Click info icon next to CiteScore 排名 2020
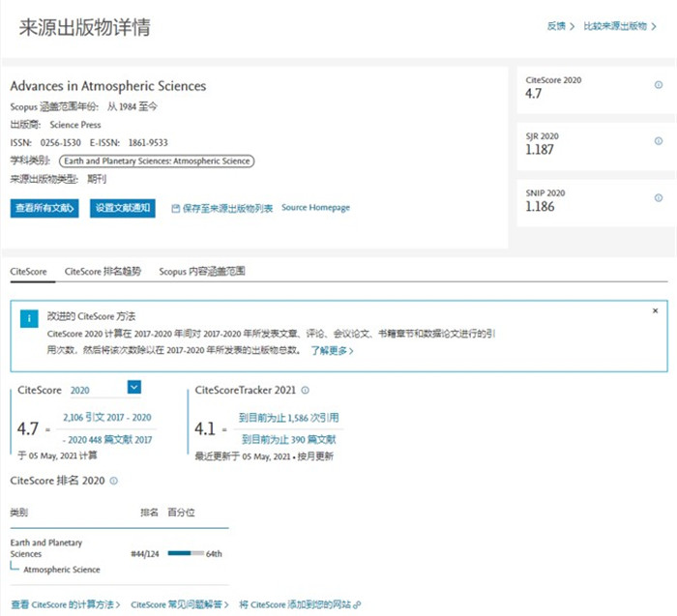Image resolution: width=677 pixels, height=616 pixels. pyautogui.click(x=113, y=481)
